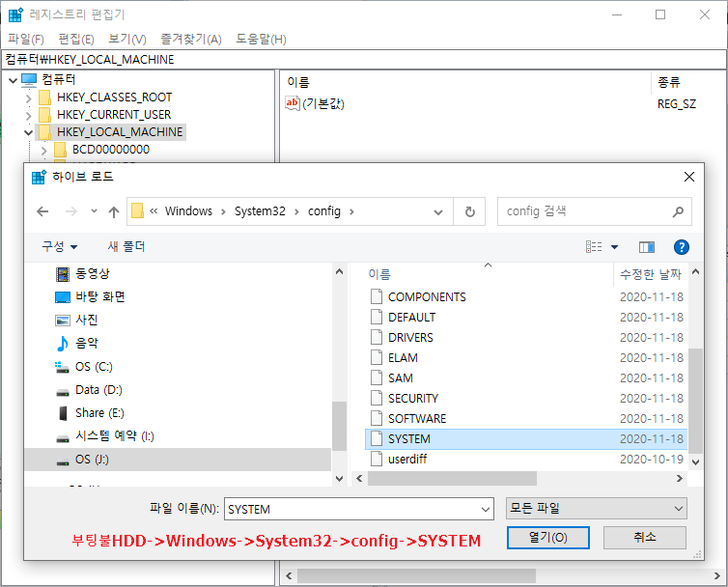Select the DEFAULT file icon

click(x=377, y=318)
